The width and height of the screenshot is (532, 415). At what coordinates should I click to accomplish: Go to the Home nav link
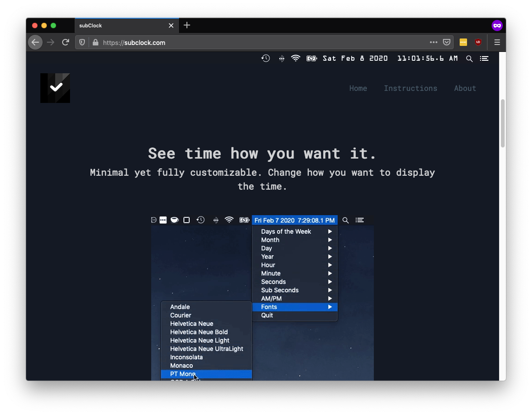pyautogui.click(x=358, y=88)
